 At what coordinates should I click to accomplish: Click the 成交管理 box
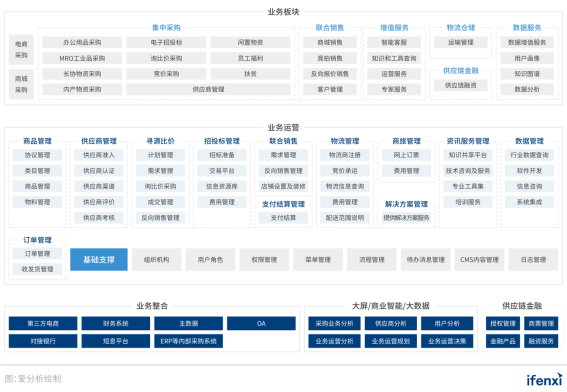point(160,202)
